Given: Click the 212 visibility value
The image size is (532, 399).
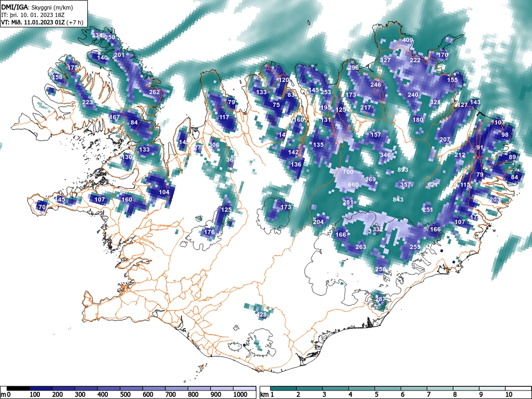Looking at the screenshot, I should [460, 155].
